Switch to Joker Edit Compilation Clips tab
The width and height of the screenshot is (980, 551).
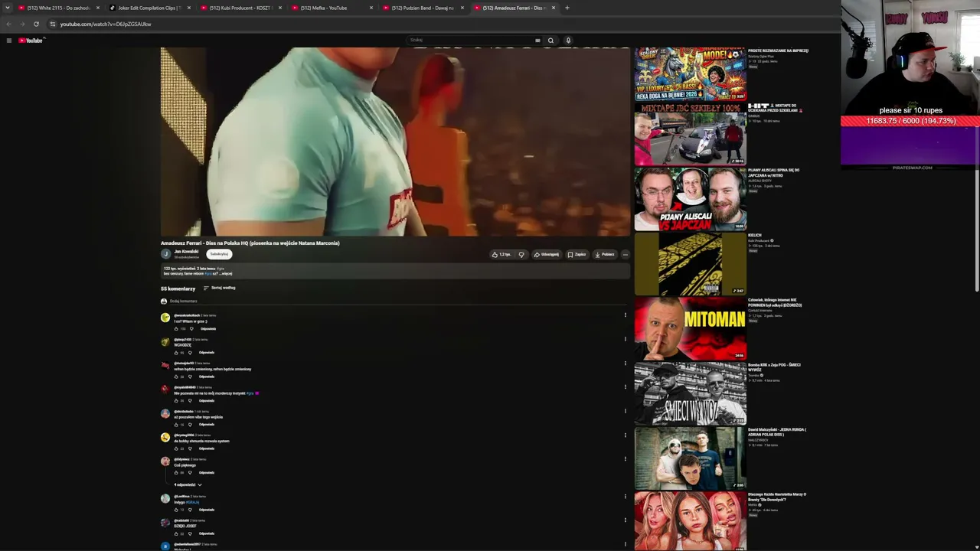[149, 8]
